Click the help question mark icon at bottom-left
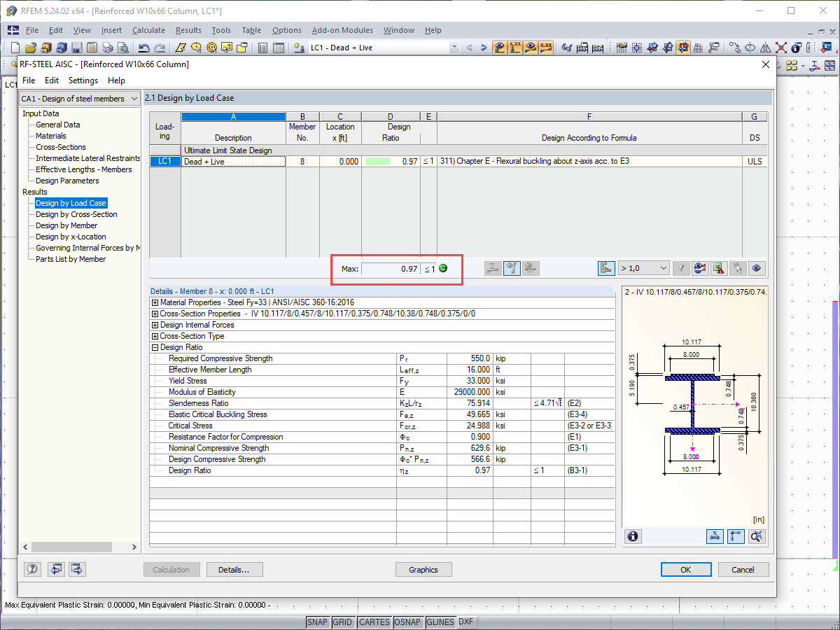 [33, 569]
